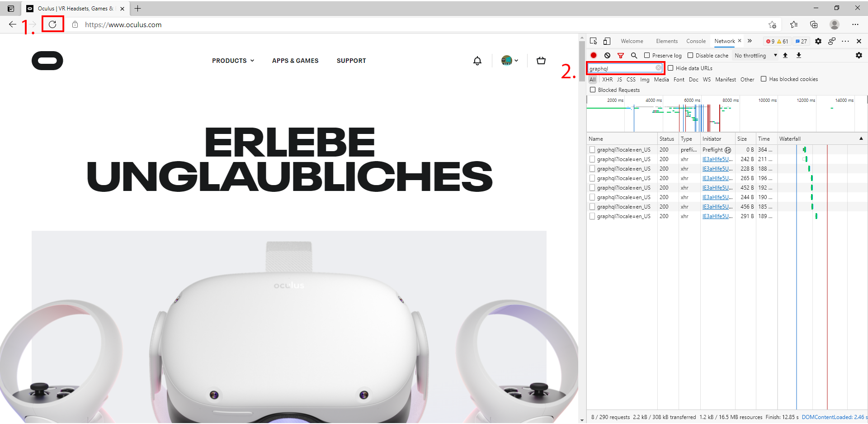This screenshot has height=424, width=868.
Task: Click the Oculus logo
Action: [47, 61]
